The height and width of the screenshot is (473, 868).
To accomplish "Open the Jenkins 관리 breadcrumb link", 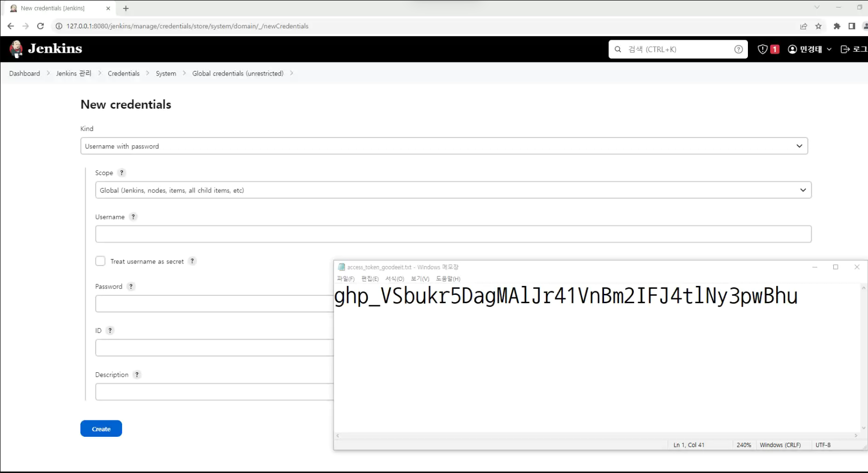I will (74, 73).
